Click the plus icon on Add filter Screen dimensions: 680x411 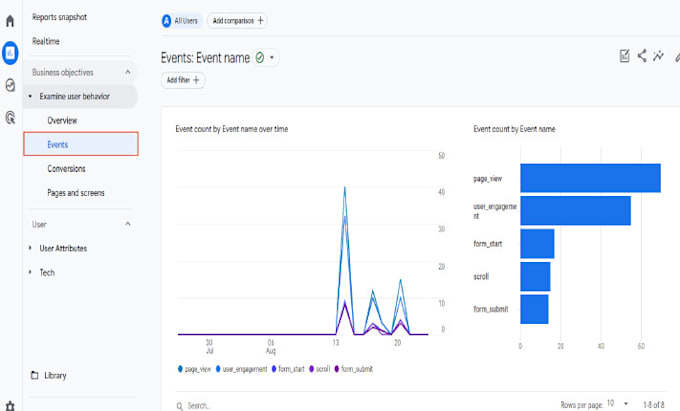(x=196, y=80)
